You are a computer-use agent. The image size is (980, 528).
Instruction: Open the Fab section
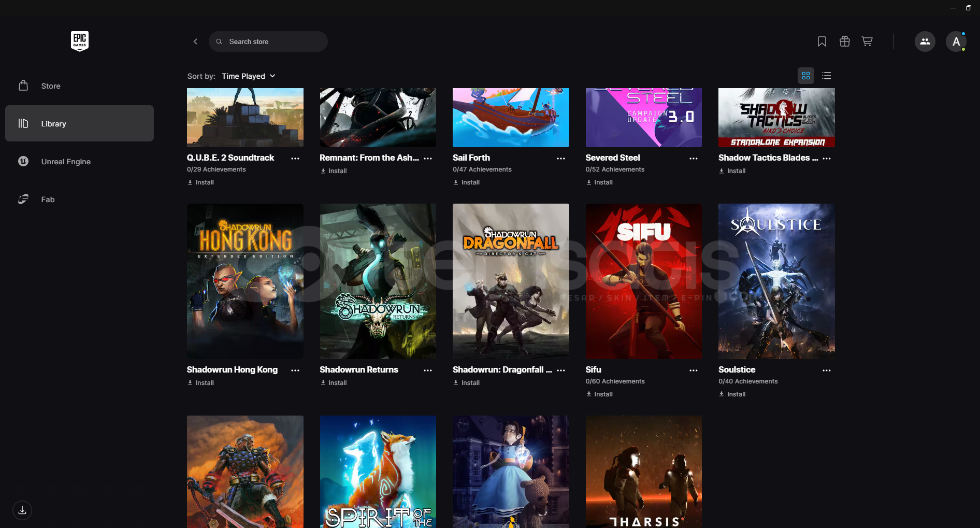79,199
